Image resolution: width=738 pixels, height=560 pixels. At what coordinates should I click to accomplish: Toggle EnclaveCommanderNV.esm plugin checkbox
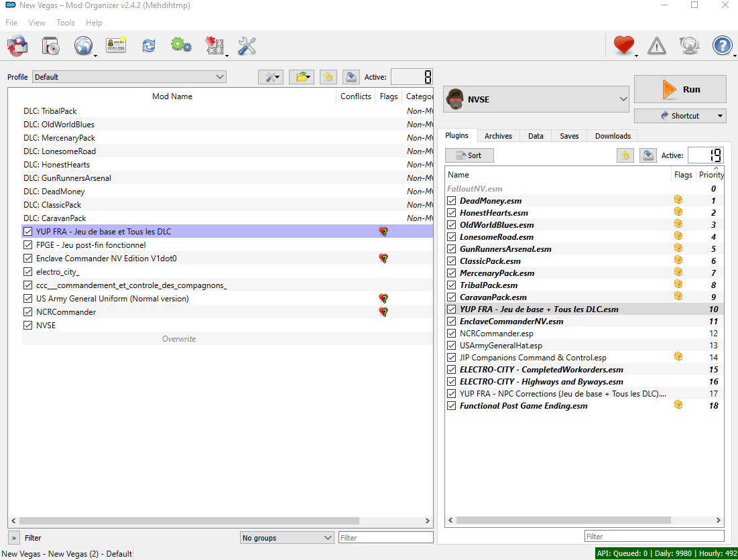(451, 322)
